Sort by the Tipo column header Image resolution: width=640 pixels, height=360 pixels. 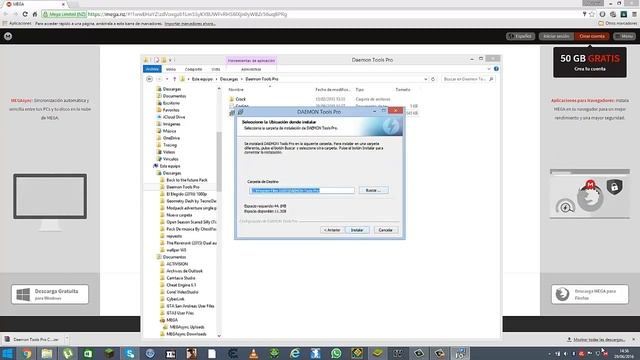click(x=360, y=89)
